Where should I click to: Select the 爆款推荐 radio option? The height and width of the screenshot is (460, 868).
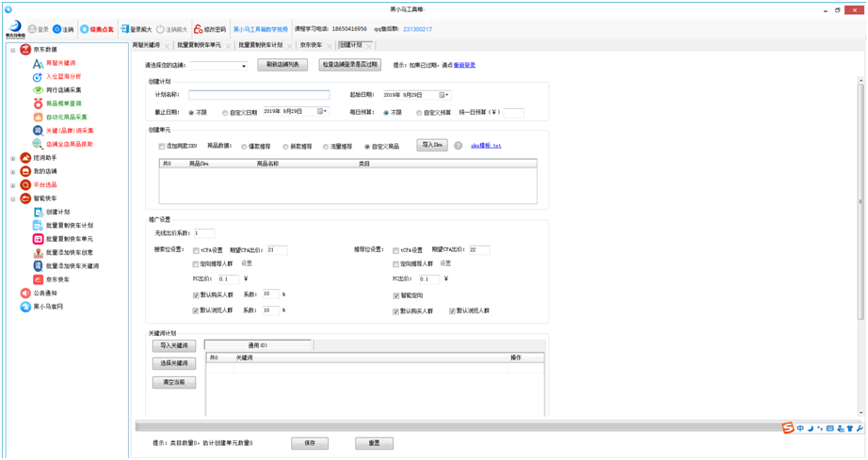(x=244, y=147)
